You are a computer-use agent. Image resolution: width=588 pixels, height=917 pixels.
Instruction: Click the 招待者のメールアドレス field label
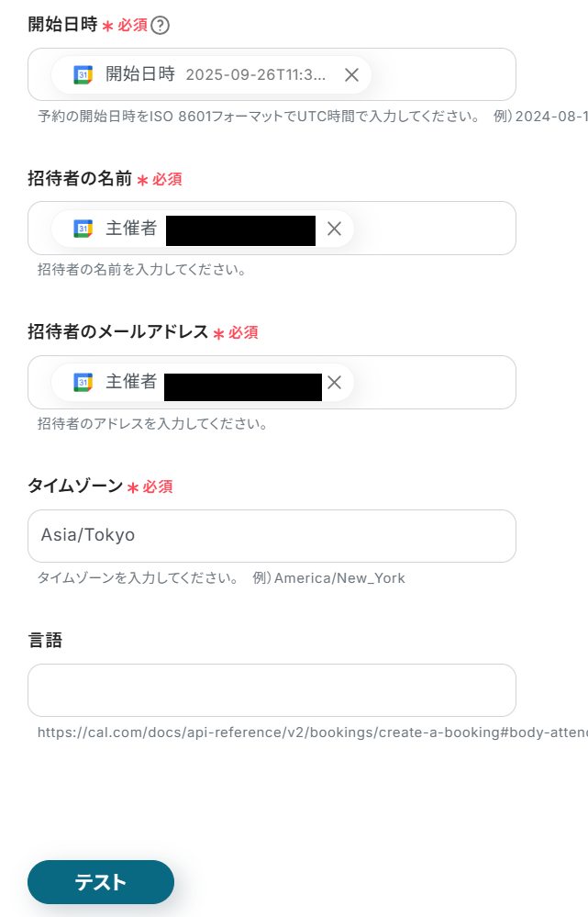click(118, 332)
